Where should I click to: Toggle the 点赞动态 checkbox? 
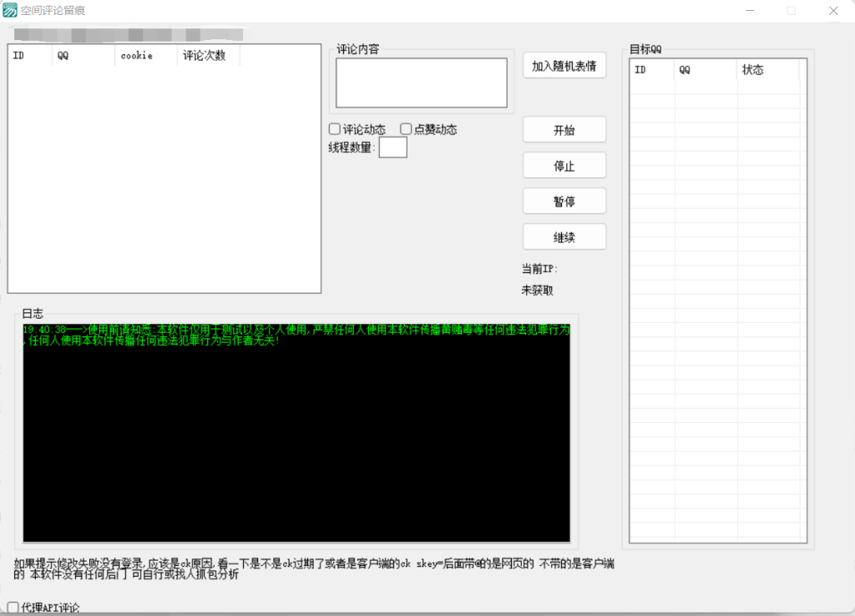coord(407,129)
